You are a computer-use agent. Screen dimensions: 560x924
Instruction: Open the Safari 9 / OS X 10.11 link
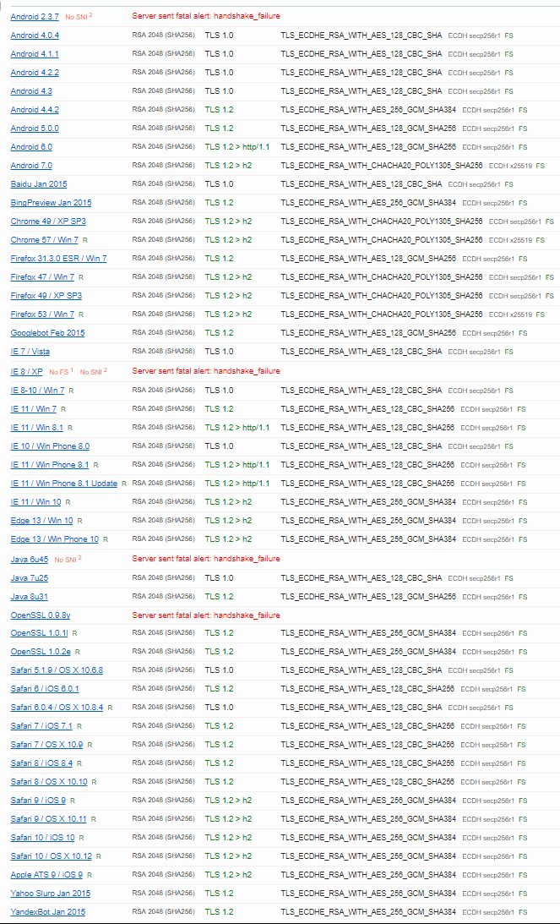(49, 818)
